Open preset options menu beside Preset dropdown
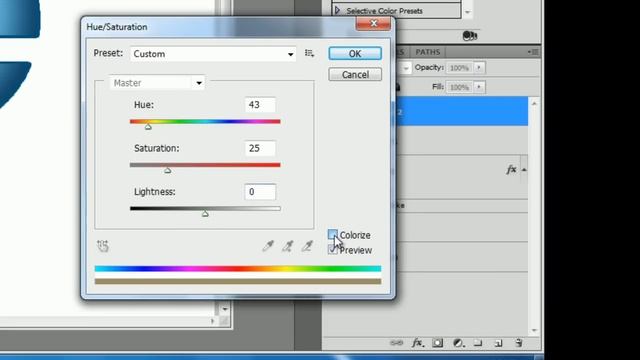 309,53
